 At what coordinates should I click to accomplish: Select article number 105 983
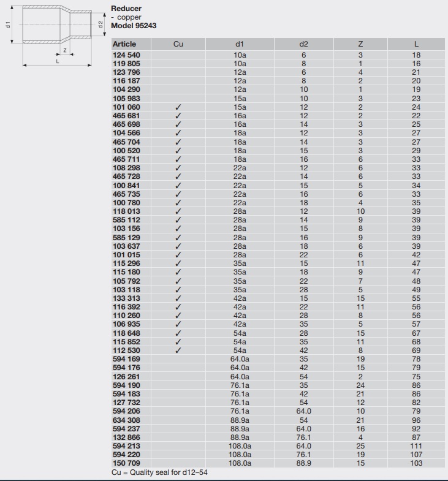pos(126,99)
